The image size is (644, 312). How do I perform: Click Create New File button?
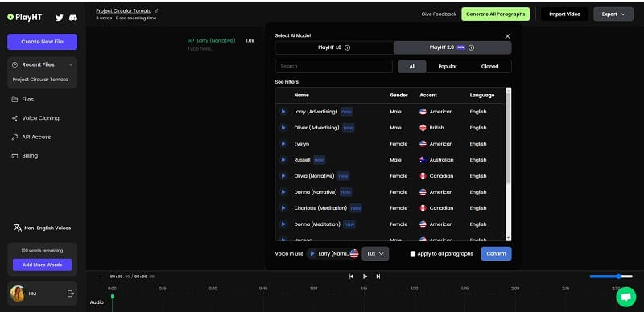coord(43,42)
